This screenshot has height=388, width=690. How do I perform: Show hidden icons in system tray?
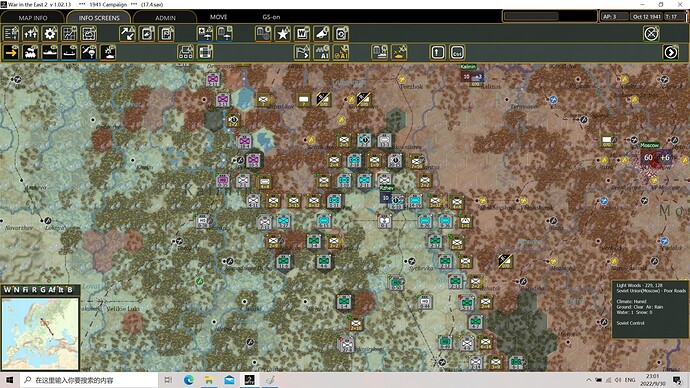[x=588, y=380]
